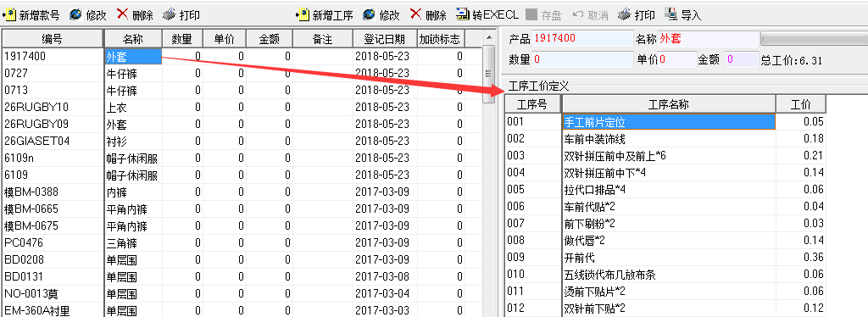The height and width of the screenshot is (317, 868).
Task: Click the 加锁标志 column header
Action: point(441,39)
